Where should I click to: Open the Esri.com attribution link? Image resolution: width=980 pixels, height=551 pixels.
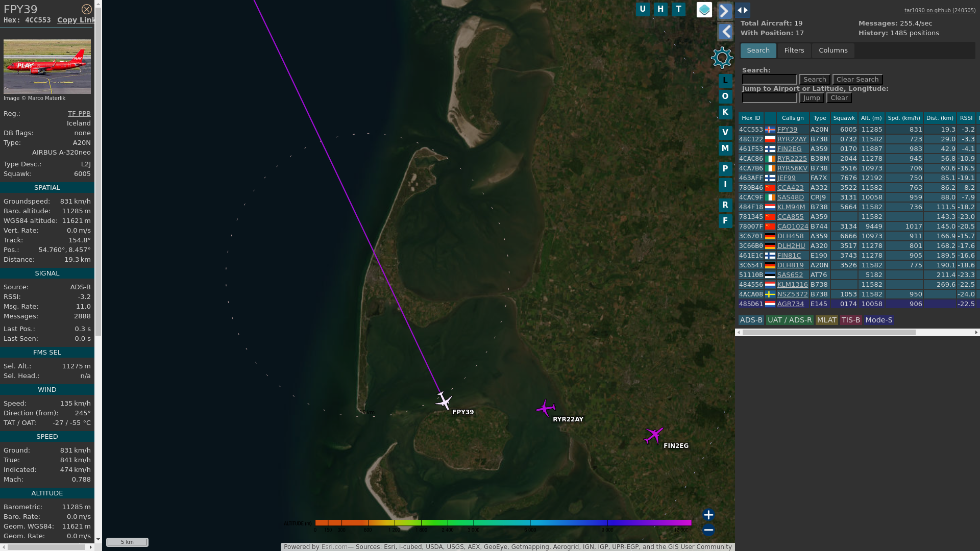click(334, 547)
